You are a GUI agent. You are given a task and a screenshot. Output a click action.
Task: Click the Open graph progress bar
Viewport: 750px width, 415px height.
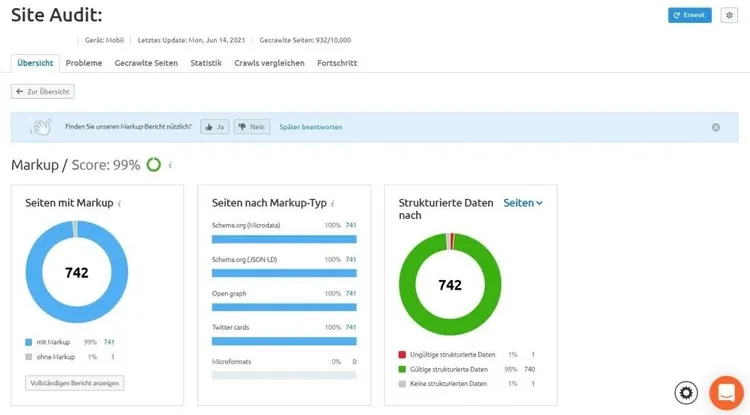pos(284,307)
